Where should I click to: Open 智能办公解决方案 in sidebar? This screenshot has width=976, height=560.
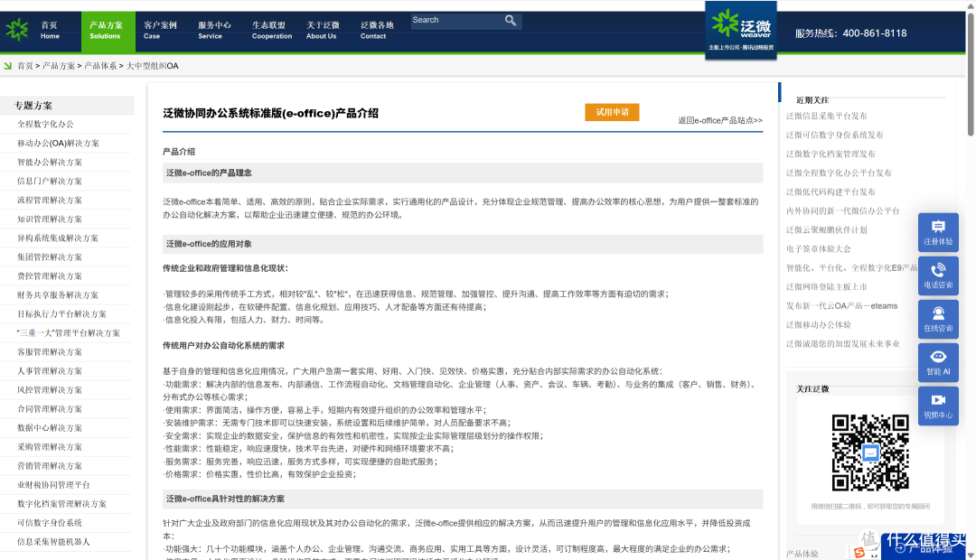coord(50,163)
